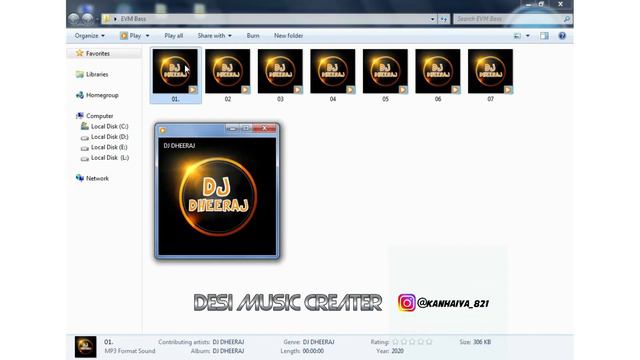This screenshot has width=640, height=360.
Task: Click the details pane album thumbnail
Action: (86, 347)
